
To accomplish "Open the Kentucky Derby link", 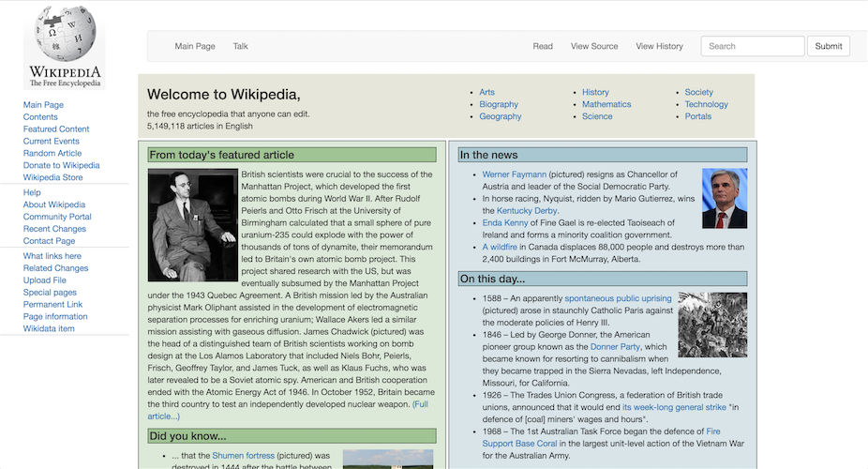I will tap(527, 211).
